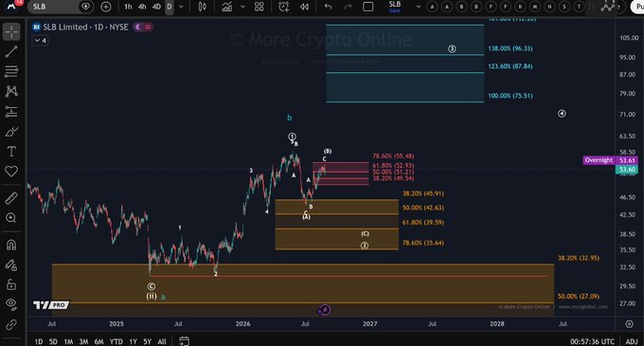Open the Indicators chart icon

click(226, 7)
